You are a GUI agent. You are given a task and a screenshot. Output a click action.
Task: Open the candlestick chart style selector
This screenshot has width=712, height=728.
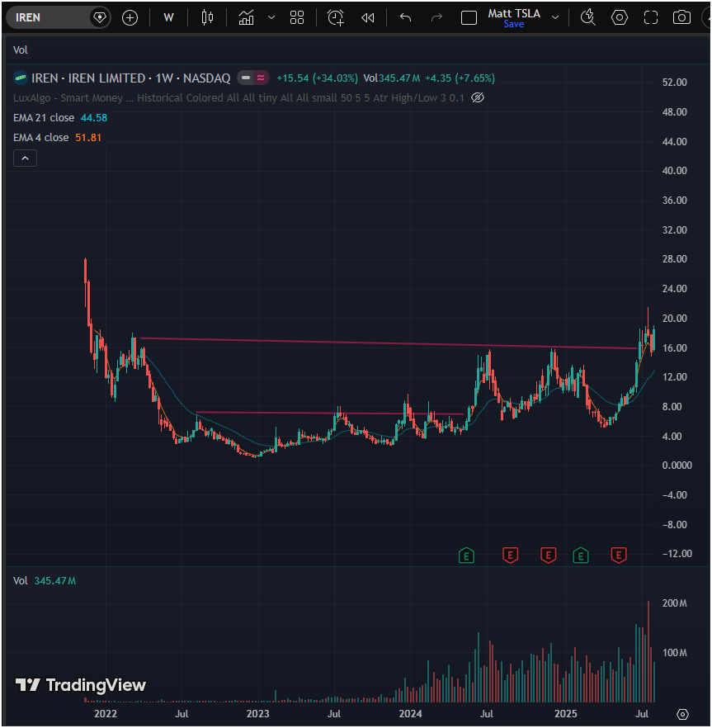click(x=207, y=18)
